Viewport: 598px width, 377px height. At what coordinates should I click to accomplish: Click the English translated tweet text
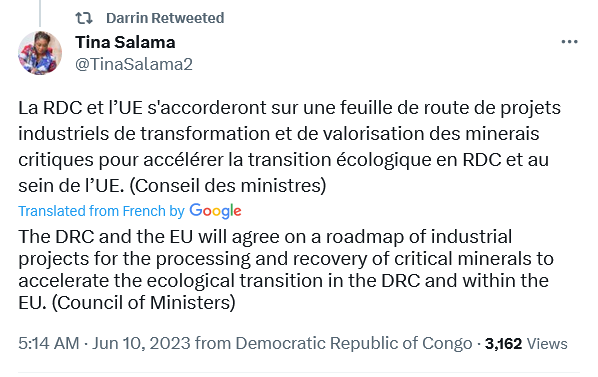[x=286, y=270]
